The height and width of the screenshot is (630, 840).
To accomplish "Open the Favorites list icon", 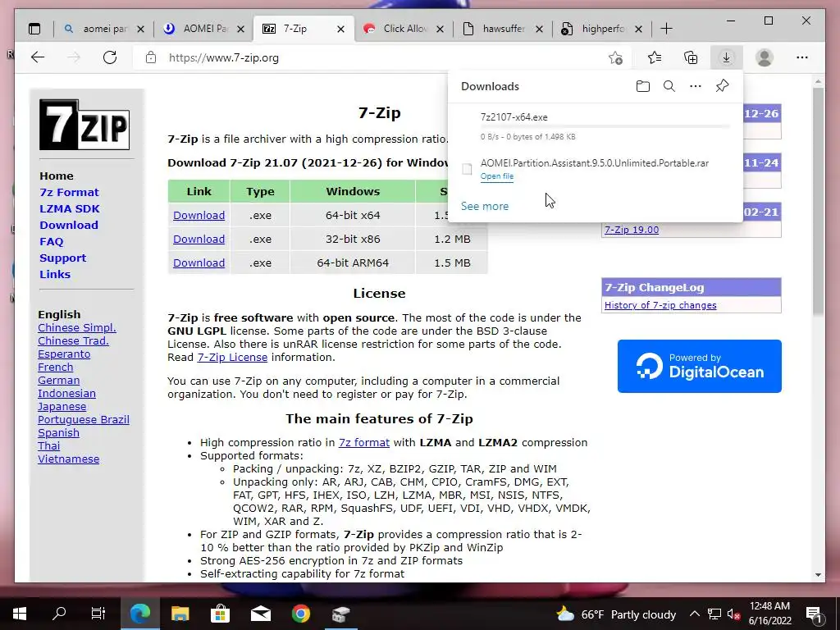I will click(x=654, y=57).
